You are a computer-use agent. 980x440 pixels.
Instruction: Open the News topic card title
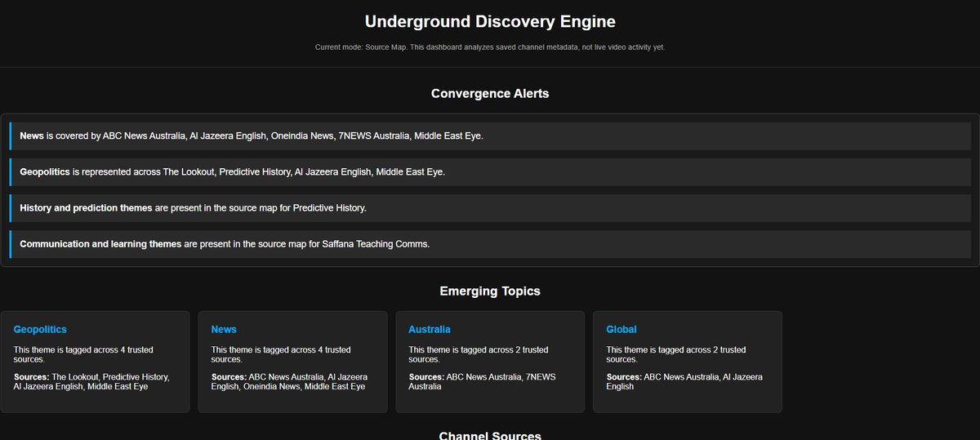(224, 330)
